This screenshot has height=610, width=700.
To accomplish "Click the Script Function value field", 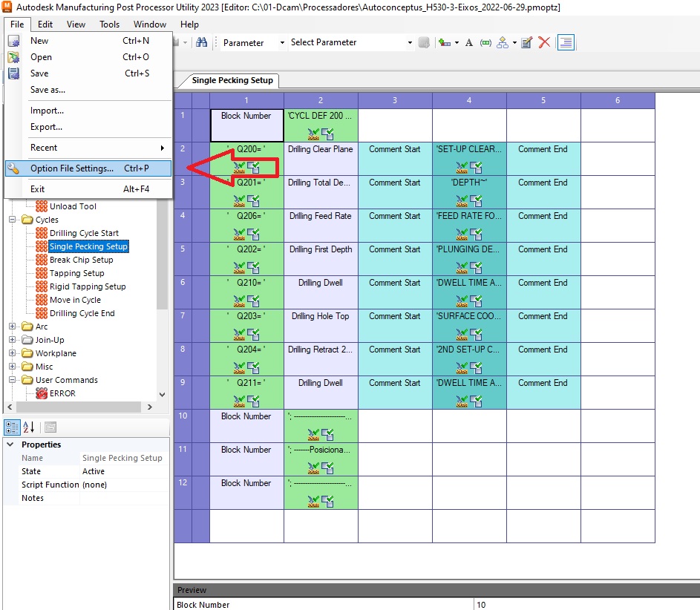I will (x=125, y=485).
